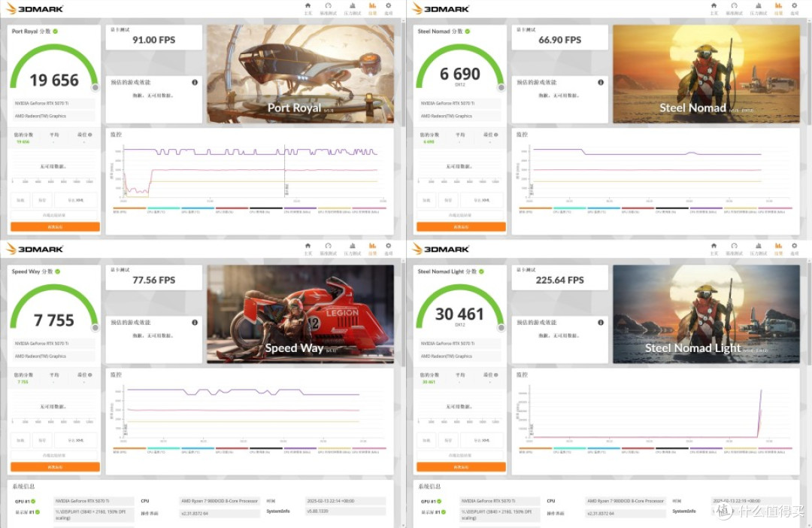Screen dimensions: 812x528
Task: Click the orange button under Speed Way score
Action: (x=56, y=467)
